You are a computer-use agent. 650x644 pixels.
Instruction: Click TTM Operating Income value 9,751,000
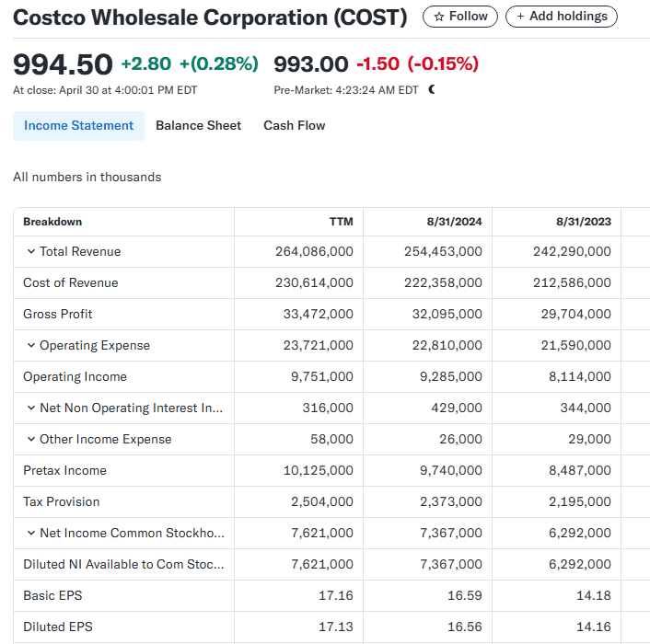click(x=322, y=376)
